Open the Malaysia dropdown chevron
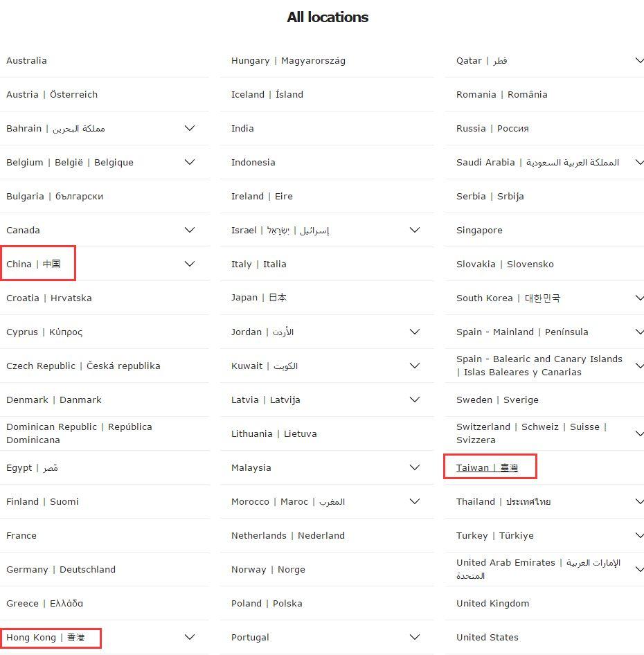Viewport: 644px width, 655px height. click(x=414, y=467)
